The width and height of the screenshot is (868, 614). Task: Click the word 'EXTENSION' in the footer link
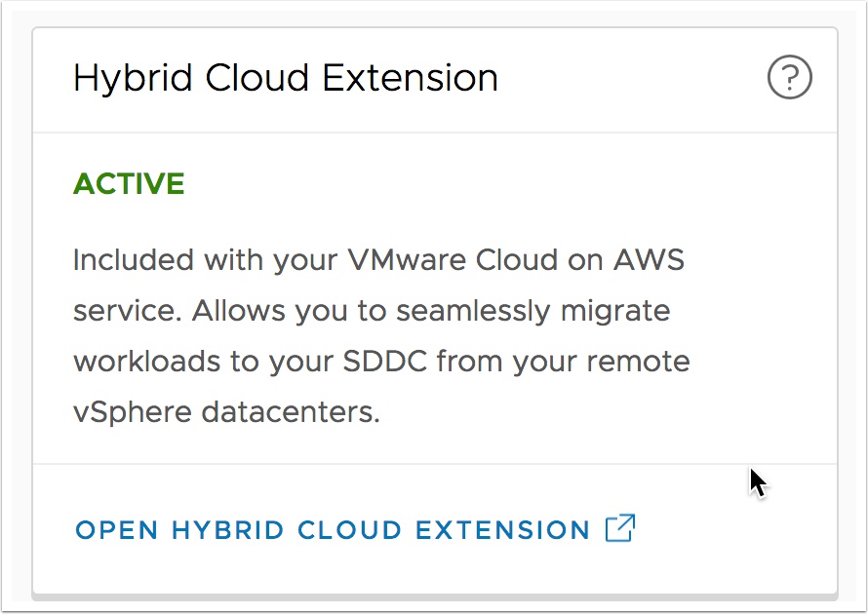(x=502, y=530)
